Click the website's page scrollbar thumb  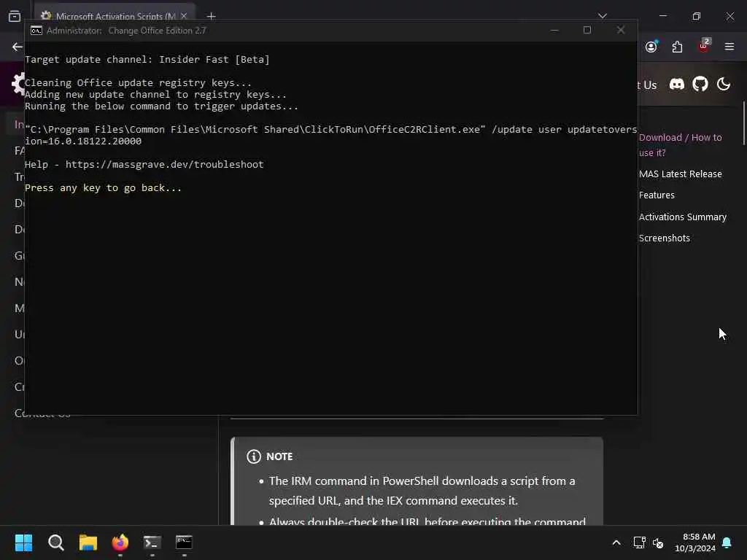744,122
